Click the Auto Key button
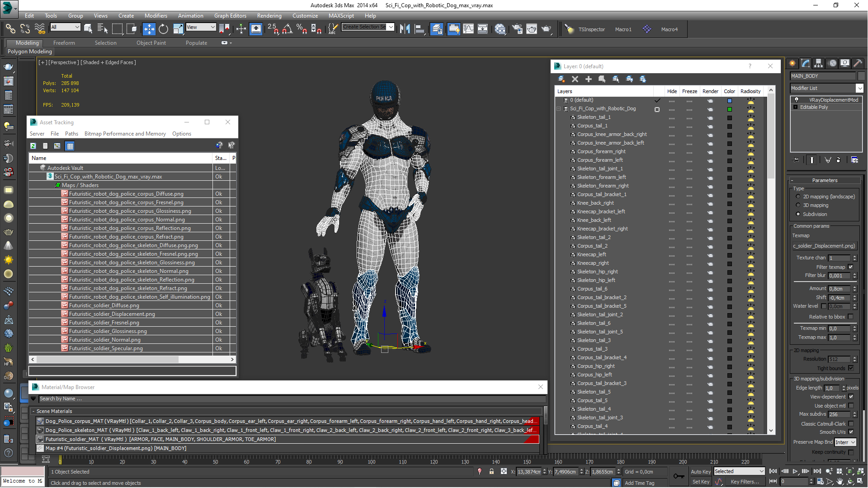The image size is (868, 488). coord(701,472)
